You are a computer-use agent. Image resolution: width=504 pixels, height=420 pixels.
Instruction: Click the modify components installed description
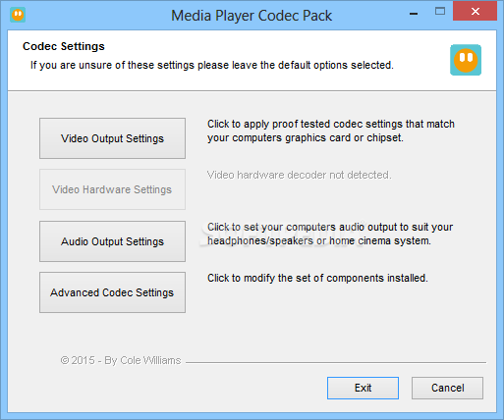pos(317,278)
